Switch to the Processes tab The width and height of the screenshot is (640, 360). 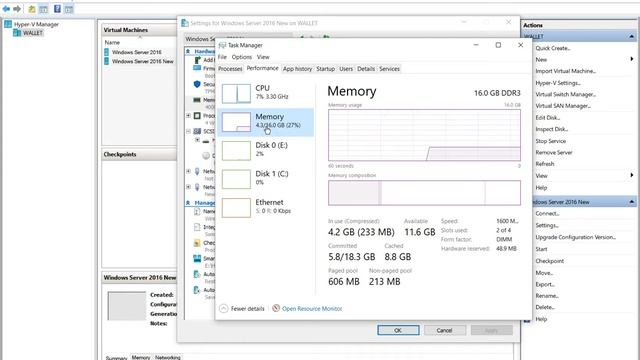point(230,69)
